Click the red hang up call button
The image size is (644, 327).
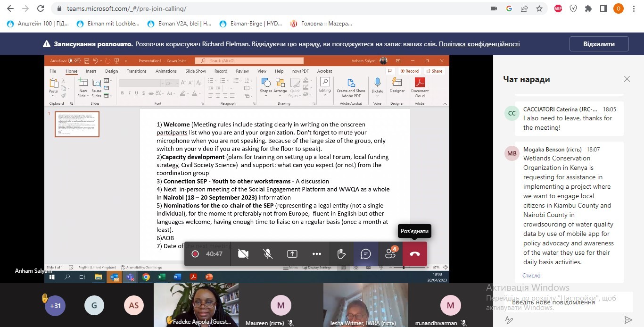[x=415, y=254]
